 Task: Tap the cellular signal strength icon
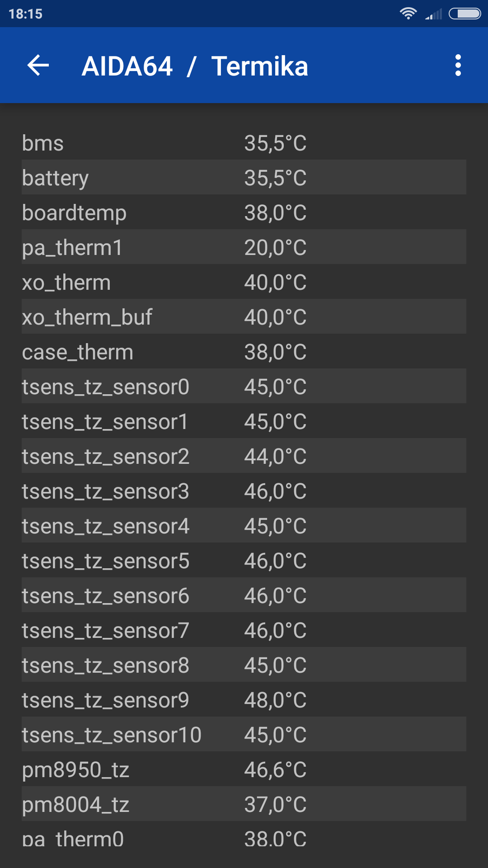(433, 14)
